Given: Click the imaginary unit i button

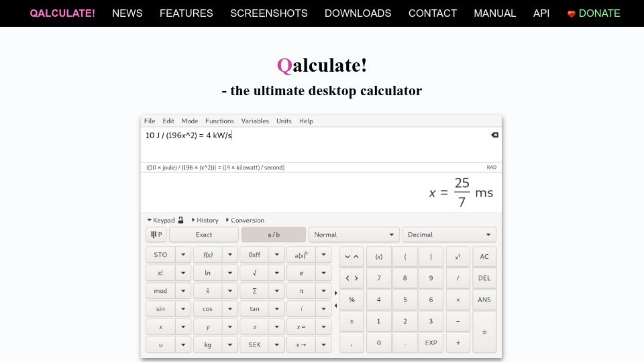Looking at the screenshot, I should coord(301,309).
